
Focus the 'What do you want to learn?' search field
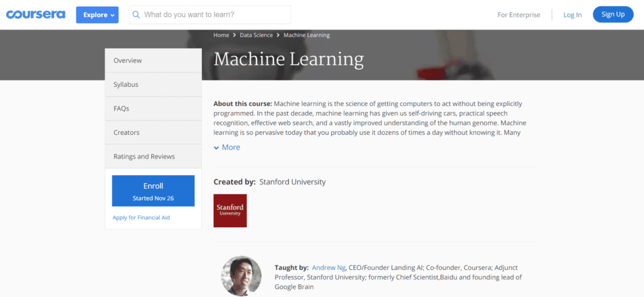210,14
